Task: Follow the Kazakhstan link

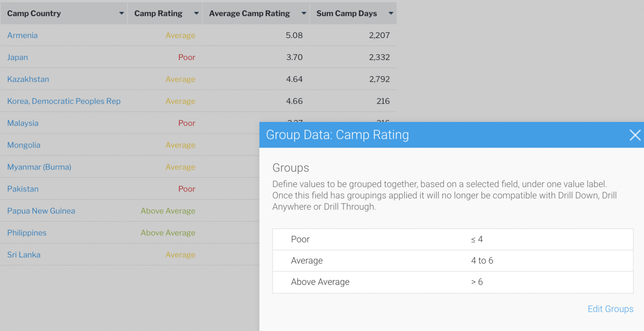Action: (x=28, y=79)
